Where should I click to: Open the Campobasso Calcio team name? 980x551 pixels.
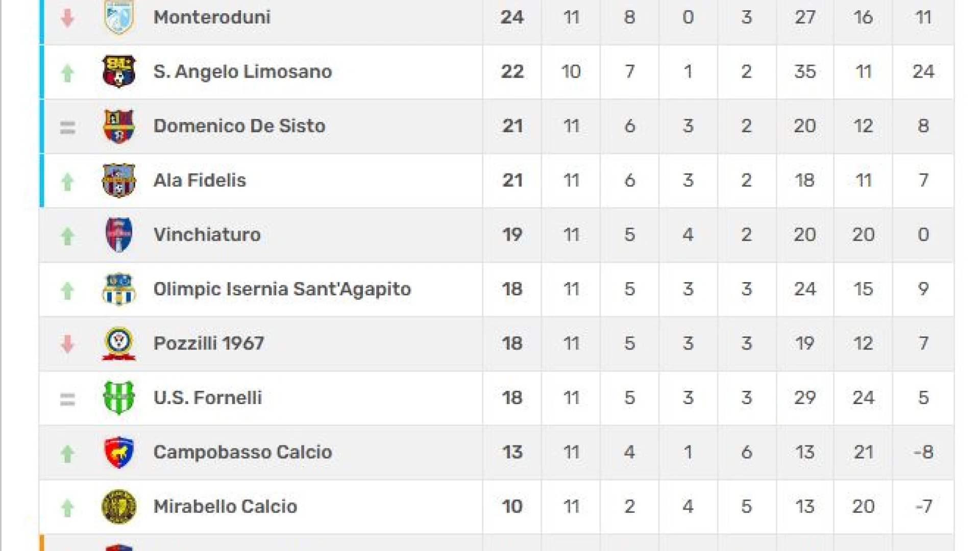pyautogui.click(x=243, y=452)
